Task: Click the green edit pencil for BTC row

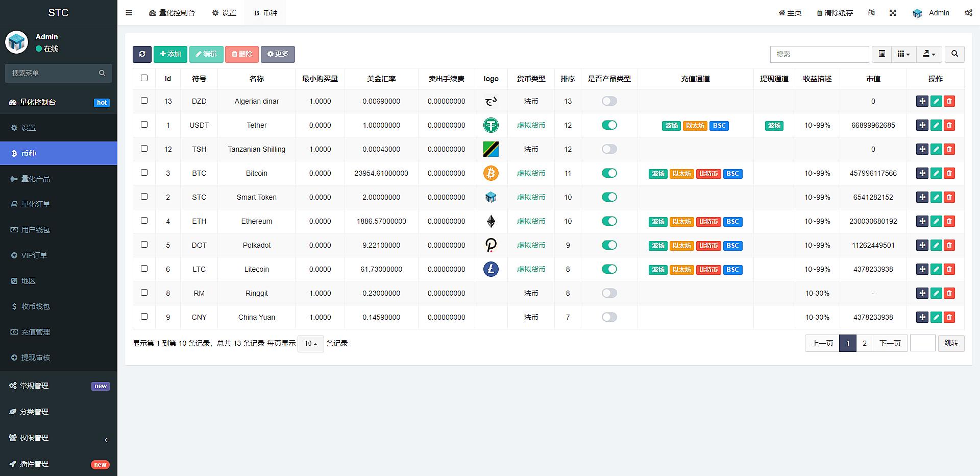Action: [936, 173]
